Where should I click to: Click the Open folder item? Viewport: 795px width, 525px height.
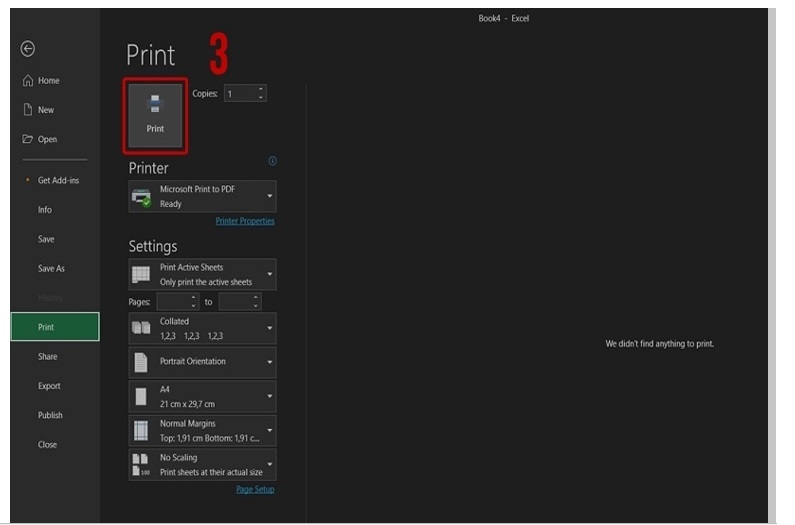(x=47, y=140)
